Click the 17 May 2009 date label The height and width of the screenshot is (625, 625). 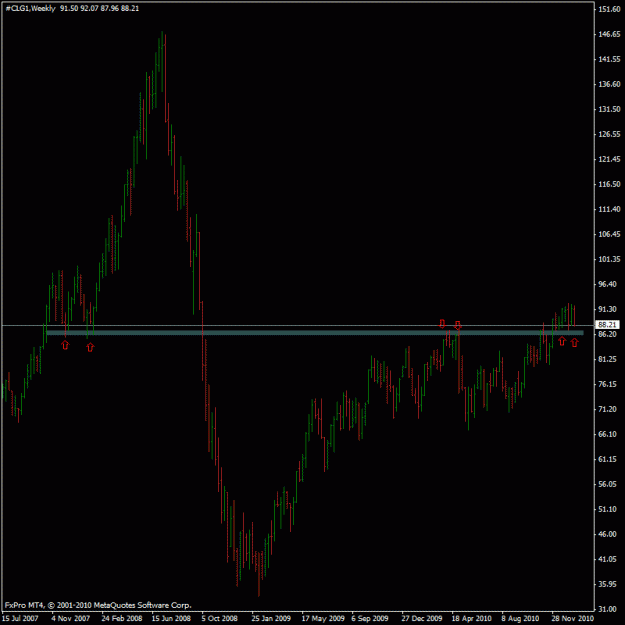pyautogui.click(x=323, y=619)
